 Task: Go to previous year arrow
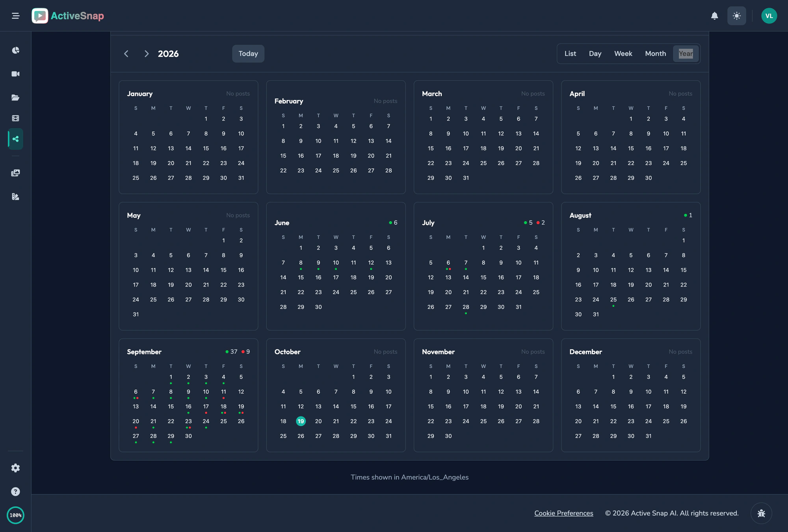click(x=126, y=54)
